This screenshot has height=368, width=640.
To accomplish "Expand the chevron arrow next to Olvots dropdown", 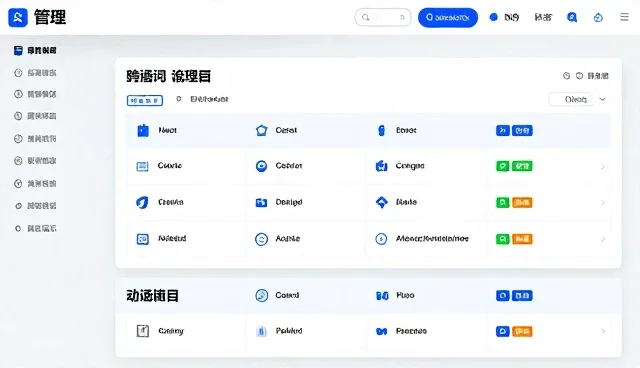I will click(602, 99).
